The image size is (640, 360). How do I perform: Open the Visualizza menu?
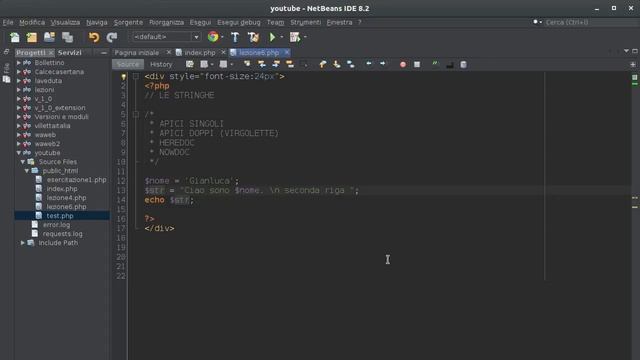[x=65, y=22]
